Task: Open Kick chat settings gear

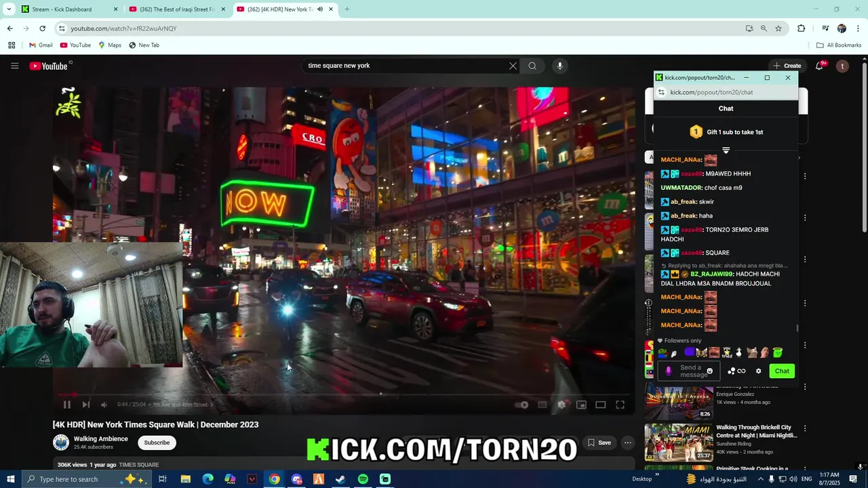Action: [758, 371]
